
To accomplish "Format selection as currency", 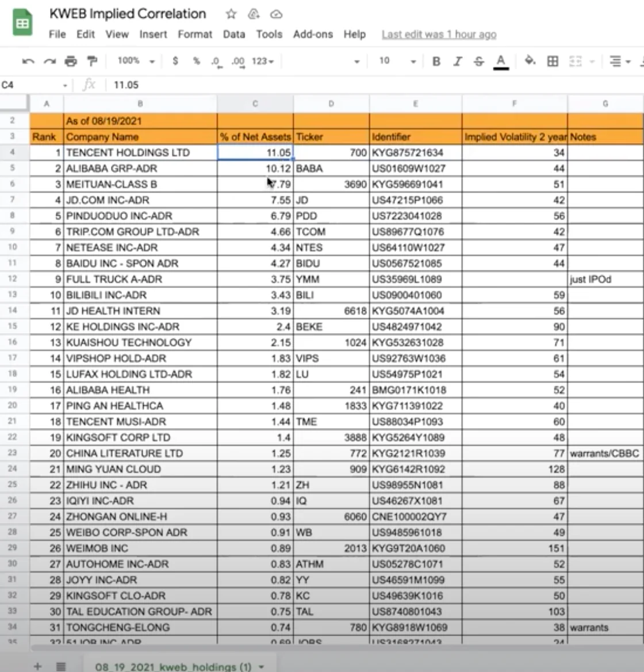I will (175, 61).
